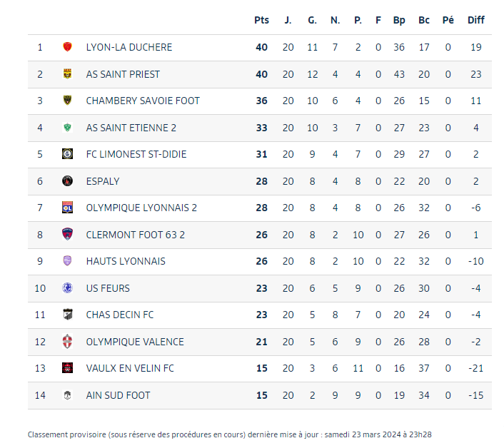Click the AS Saint Etienne 2 green crest
Viewport: 504px width, 448px height.
click(x=68, y=128)
